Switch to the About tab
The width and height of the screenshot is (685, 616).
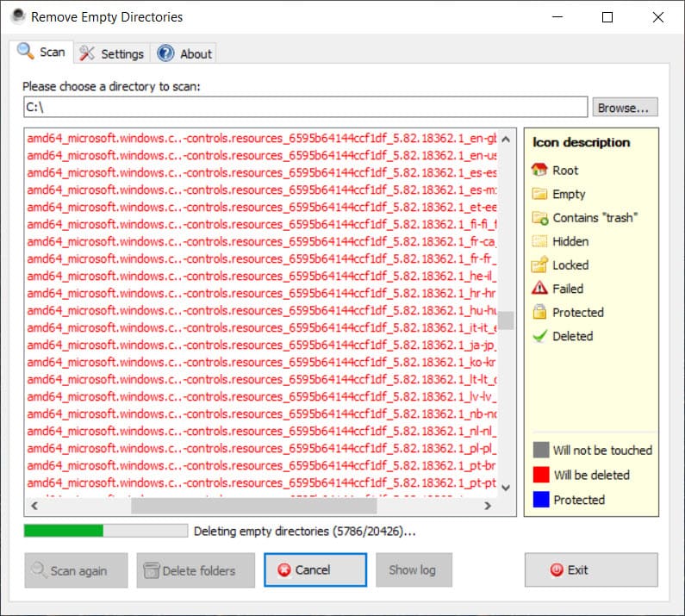[x=185, y=53]
